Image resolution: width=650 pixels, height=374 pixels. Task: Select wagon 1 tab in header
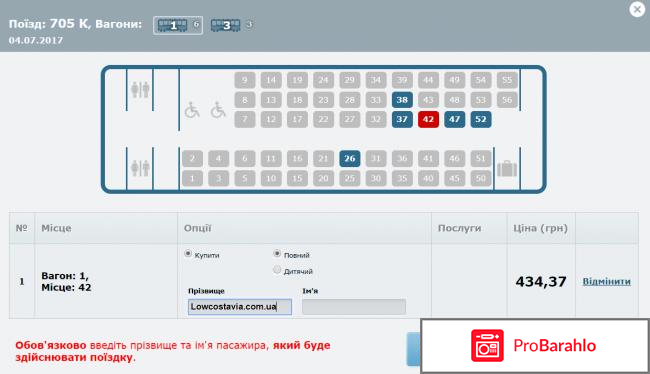point(178,25)
